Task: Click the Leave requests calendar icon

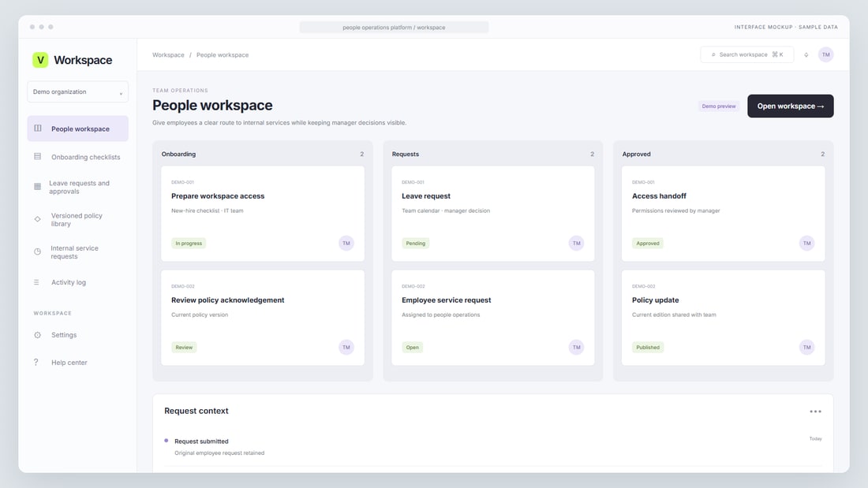Action: 38,187
